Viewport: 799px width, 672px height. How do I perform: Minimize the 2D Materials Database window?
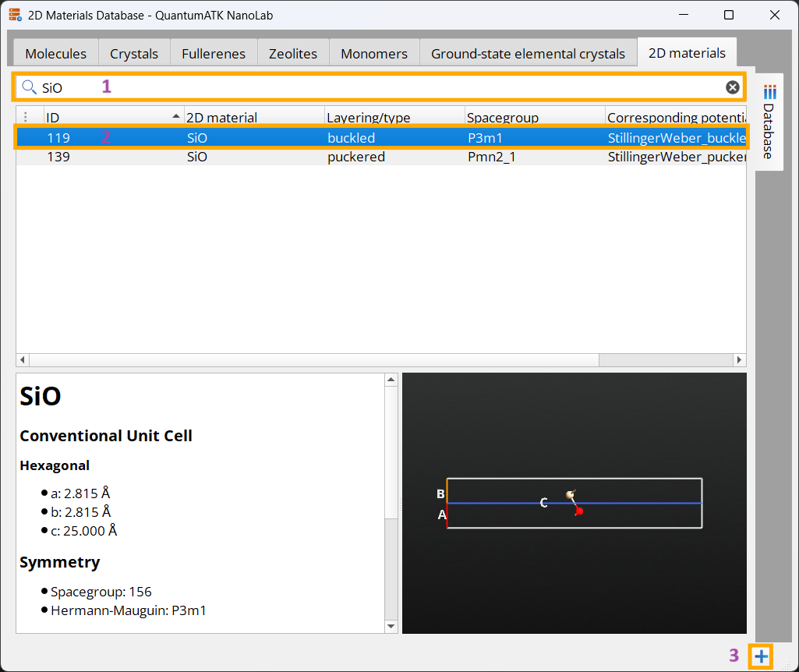(x=684, y=15)
